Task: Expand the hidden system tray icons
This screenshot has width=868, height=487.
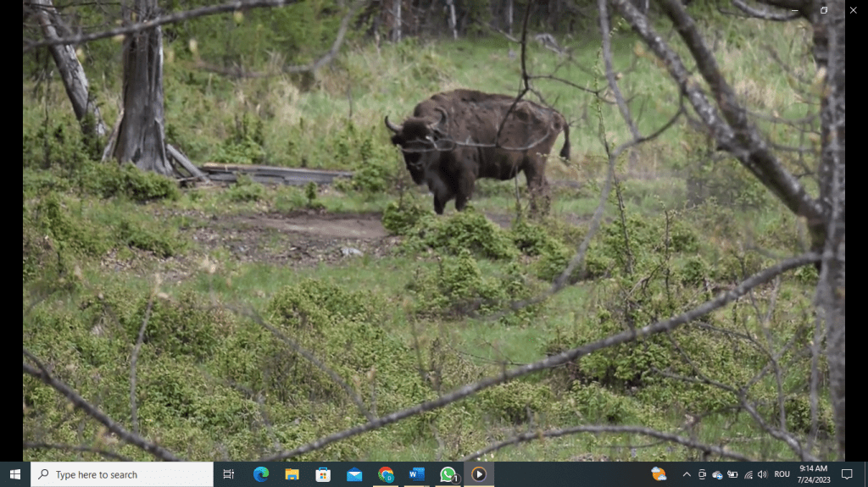Action: coord(687,474)
